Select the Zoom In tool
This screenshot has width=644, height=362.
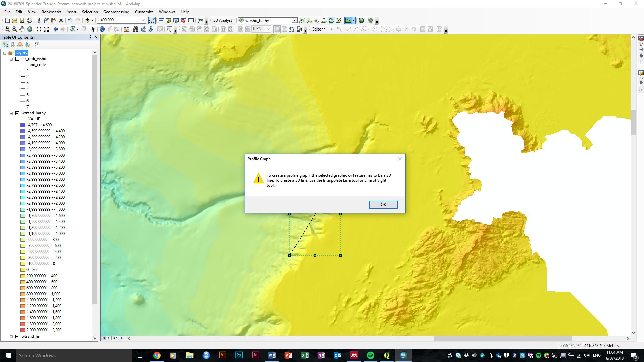(7, 29)
